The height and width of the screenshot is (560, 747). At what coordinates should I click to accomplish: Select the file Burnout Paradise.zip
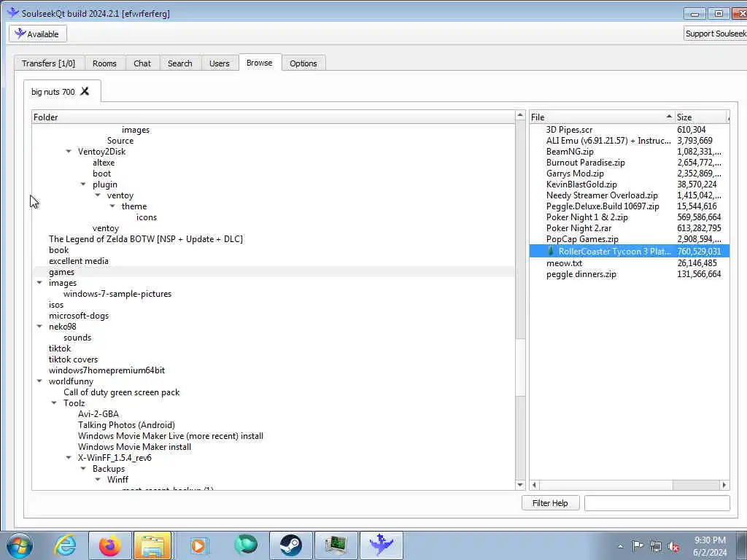(586, 163)
